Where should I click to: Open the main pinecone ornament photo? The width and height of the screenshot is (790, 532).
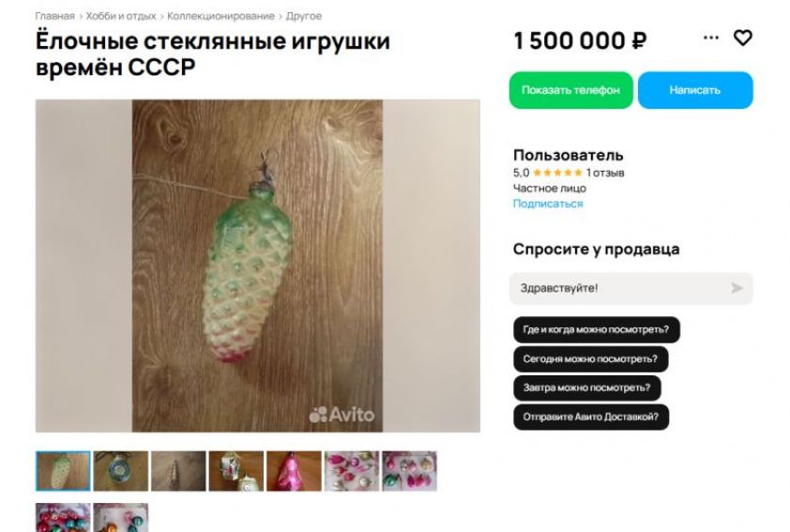[x=257, y=266]
